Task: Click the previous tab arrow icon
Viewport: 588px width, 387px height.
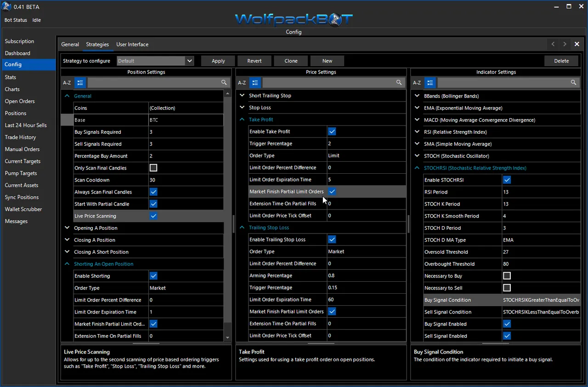Action: click(553, 44)
